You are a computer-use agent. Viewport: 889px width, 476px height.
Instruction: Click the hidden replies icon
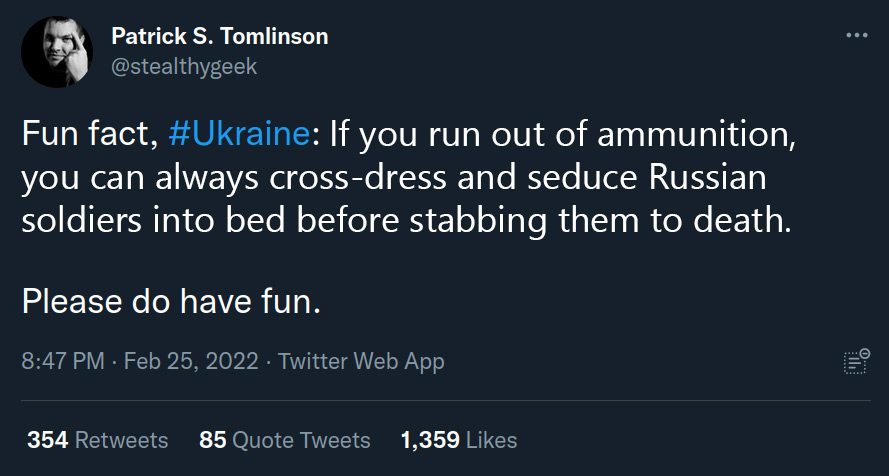854,362
